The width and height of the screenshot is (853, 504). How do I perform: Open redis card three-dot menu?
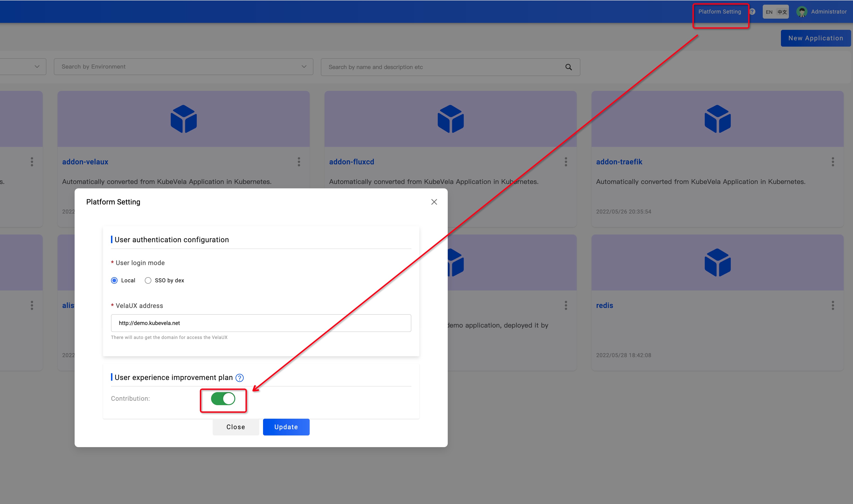tap(833, 305)
